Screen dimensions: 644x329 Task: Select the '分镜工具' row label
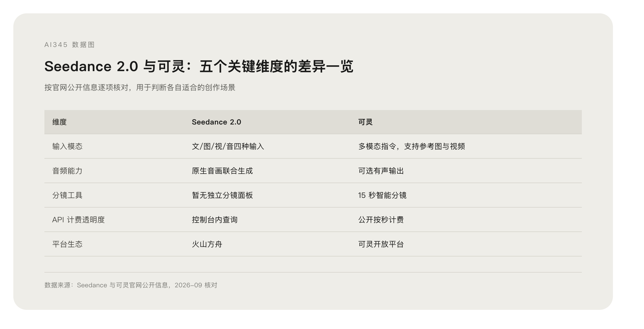pos(67,195)
